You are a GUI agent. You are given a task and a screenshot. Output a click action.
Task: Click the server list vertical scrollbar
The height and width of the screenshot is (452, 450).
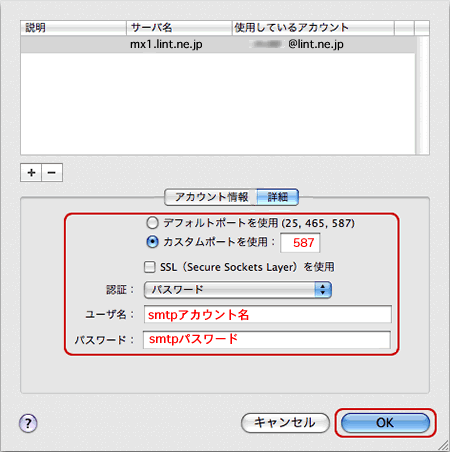(x=422, y=95)
